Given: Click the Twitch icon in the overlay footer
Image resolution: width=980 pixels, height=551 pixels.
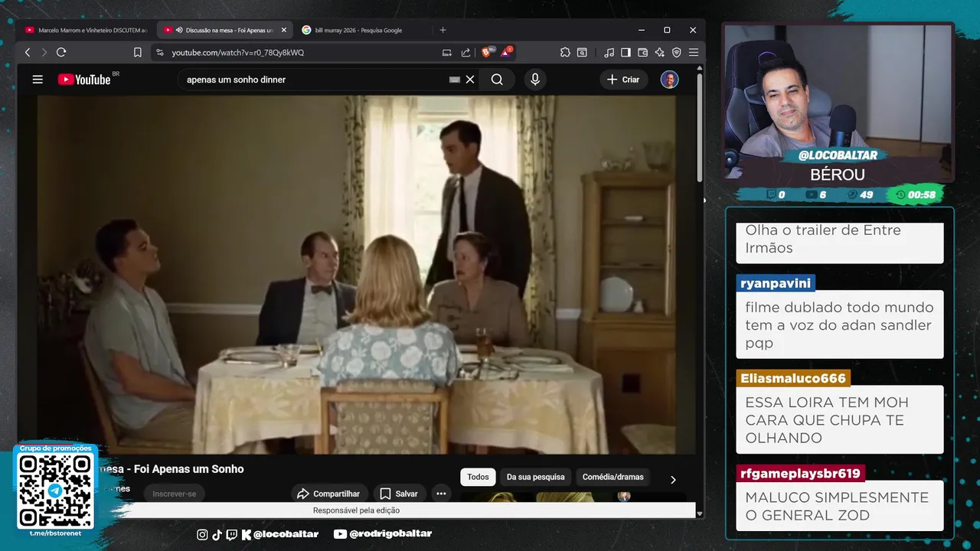Looking at the screenshot, I should [232, 534].
